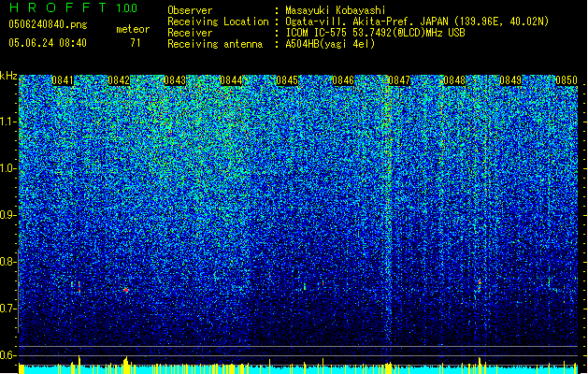The width and height of the screenshot is (588, 374).
Task: Select the filename 0506240840.png
Action: click(x=48, y=24)
